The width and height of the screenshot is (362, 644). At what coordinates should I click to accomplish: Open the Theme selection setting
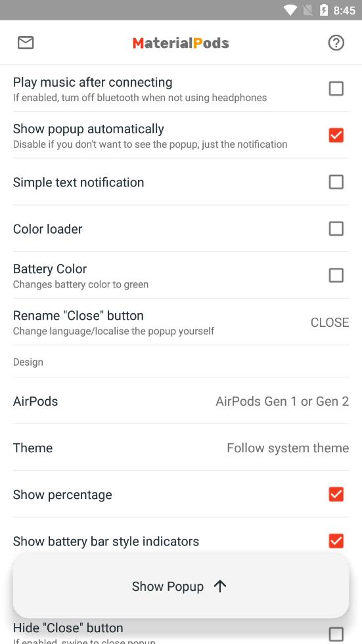click(x=181, y=448)
